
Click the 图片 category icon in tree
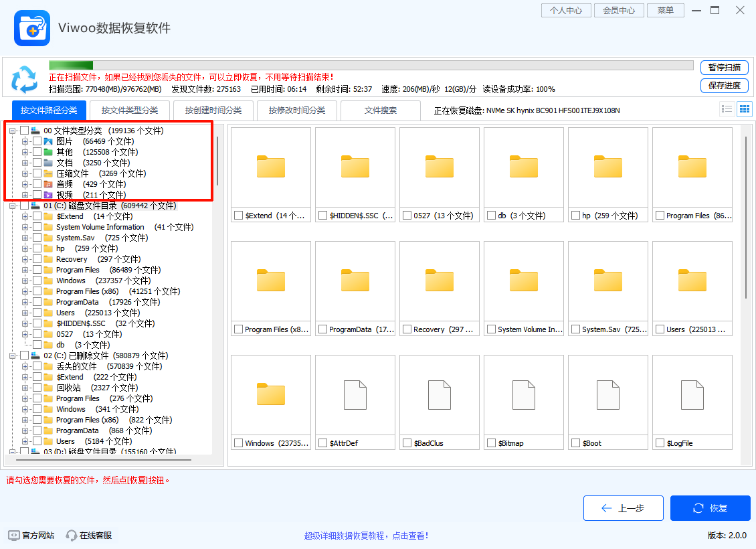(x=47, y=141)
